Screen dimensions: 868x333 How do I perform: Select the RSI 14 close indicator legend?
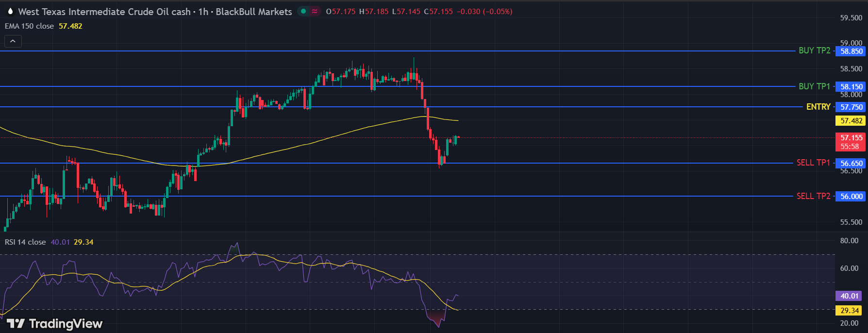(x=25, y=242)
